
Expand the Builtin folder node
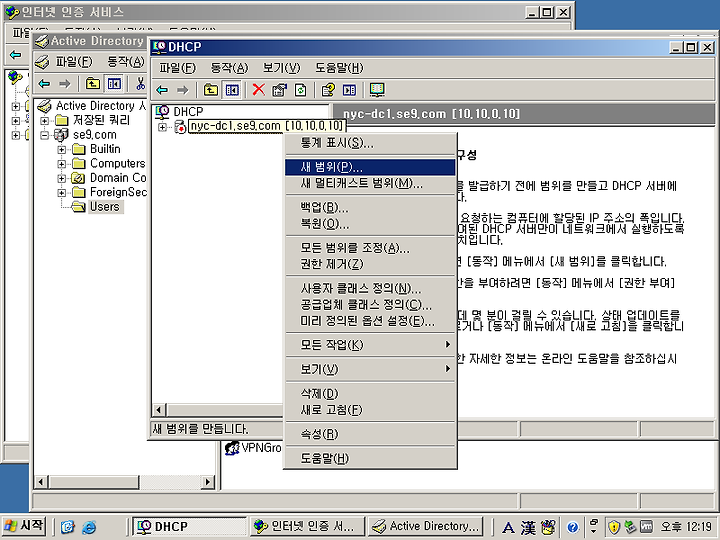(62, 150)
